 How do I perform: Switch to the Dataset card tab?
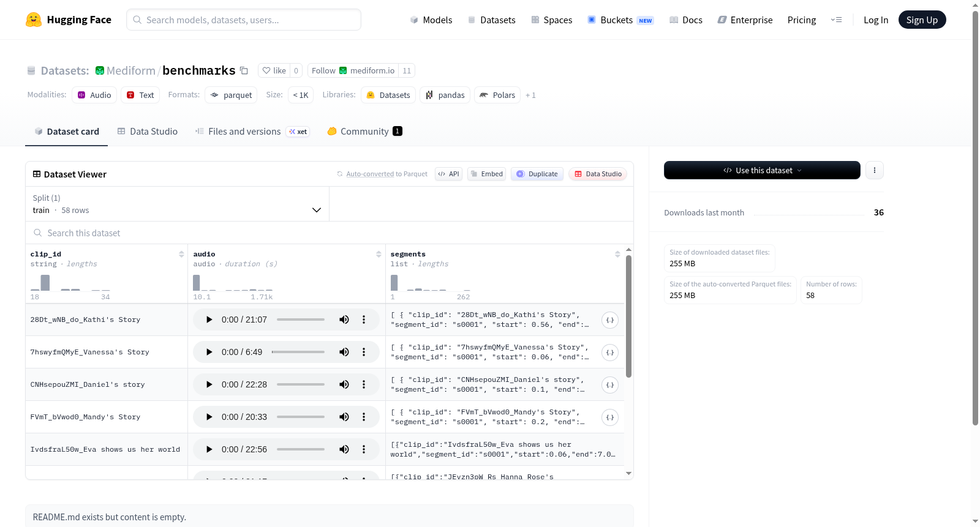(x=67, y=132)
